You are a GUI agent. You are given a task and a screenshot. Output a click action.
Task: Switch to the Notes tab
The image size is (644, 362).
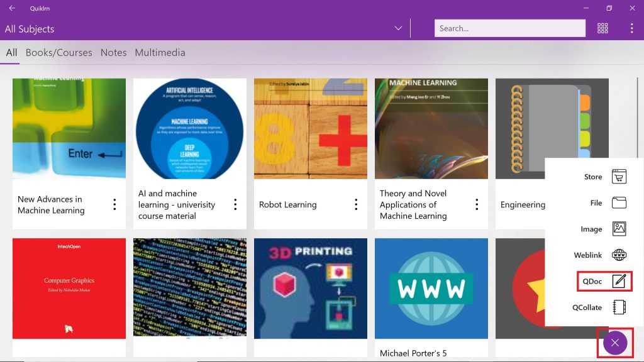pos(113,53)
